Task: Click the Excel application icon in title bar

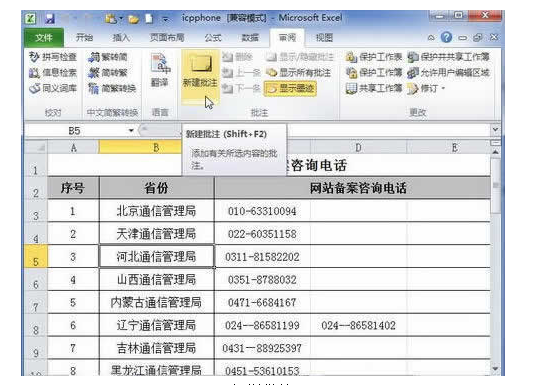Action: [x=31, y=18]
